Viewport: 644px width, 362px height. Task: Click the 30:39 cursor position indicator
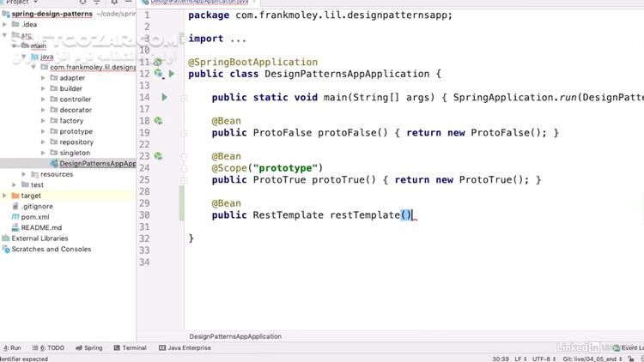click(501, 359)
